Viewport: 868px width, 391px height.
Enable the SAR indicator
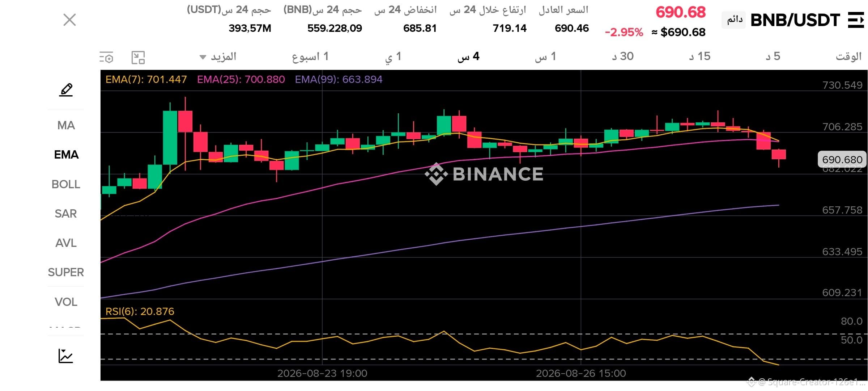pos(66,214)
